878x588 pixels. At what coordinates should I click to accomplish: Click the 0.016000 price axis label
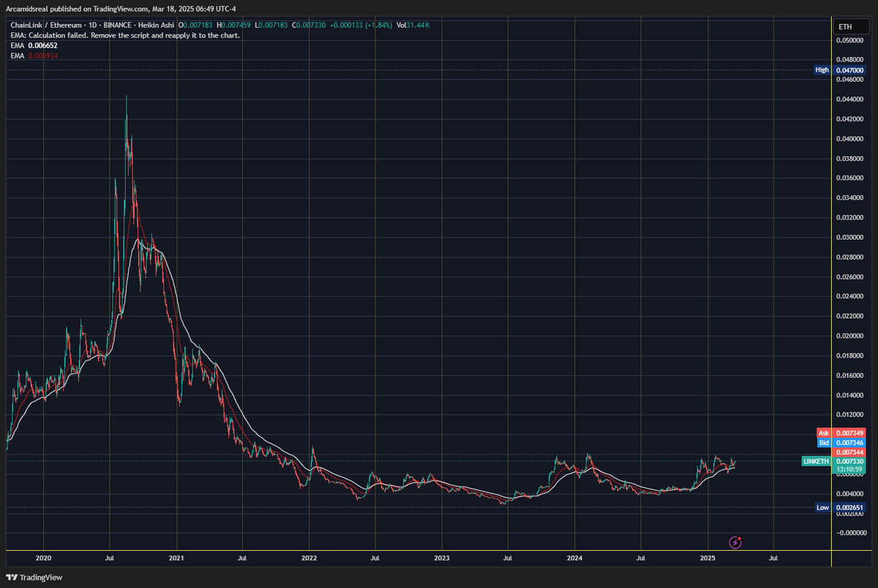click(x=852, y=375)
